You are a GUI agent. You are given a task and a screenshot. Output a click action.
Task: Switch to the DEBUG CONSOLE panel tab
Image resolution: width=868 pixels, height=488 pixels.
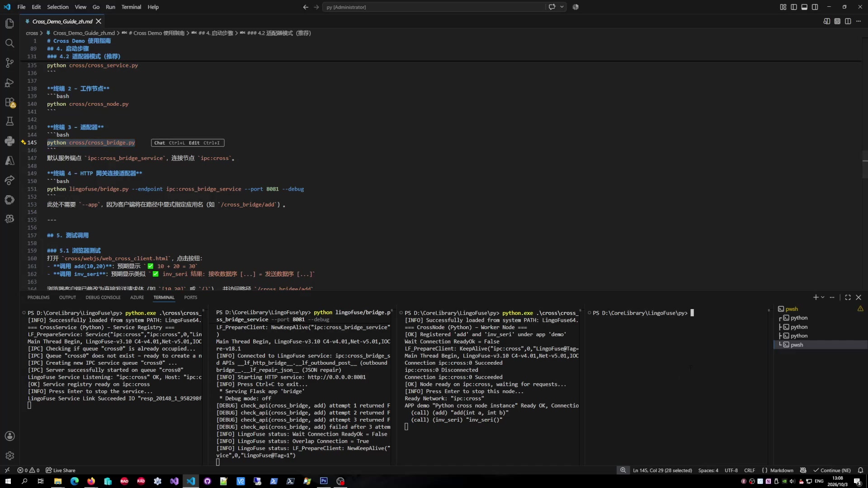pyautogui.click(x=103, y=297)
